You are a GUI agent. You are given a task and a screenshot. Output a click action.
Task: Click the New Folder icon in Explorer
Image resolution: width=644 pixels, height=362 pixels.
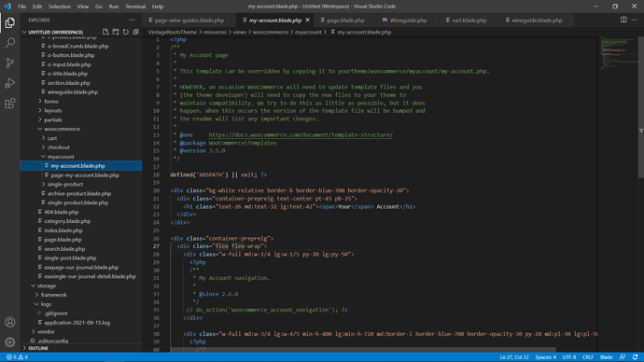[x=116, y=32]
